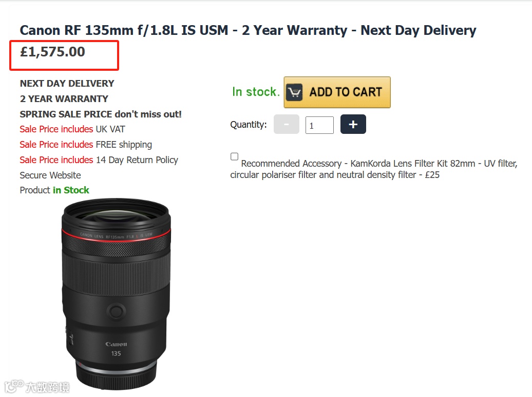This screenshot has width=532, height=397.
Task: Click the £1,575.00 price
Action: [x=52, y=52]
